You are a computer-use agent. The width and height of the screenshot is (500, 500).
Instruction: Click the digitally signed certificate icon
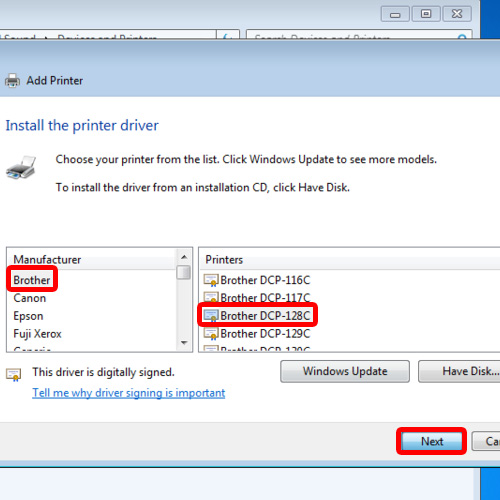[x=13, y=375]
